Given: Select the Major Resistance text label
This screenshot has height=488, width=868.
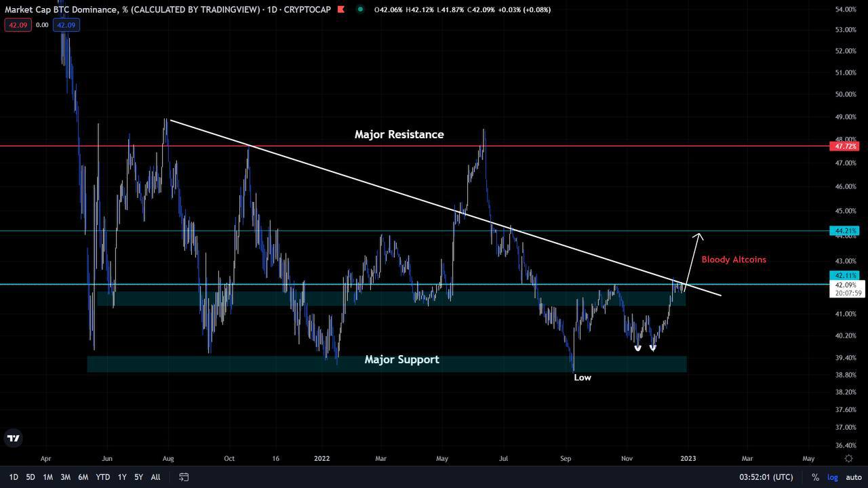Looking at the screenshot, I should click(x=399, y=134).
